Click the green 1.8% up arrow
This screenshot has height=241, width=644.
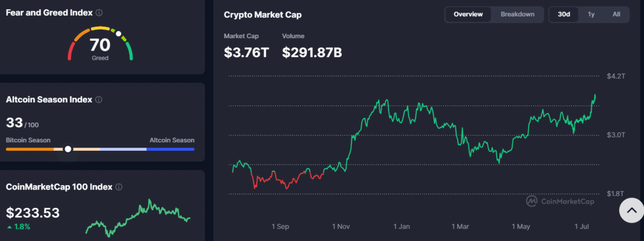point(9,227)
